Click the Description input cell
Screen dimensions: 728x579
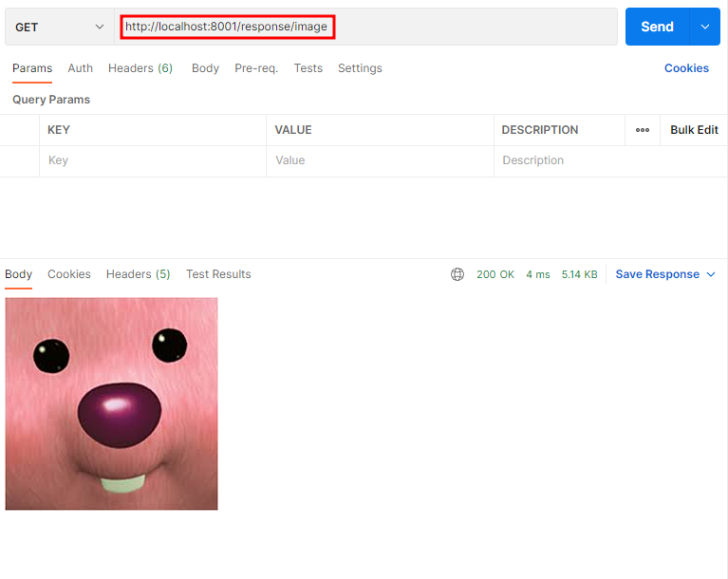coord(610,160)
